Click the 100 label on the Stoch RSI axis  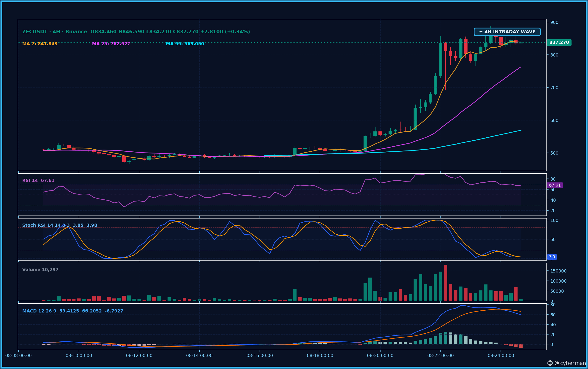(554, 221)
